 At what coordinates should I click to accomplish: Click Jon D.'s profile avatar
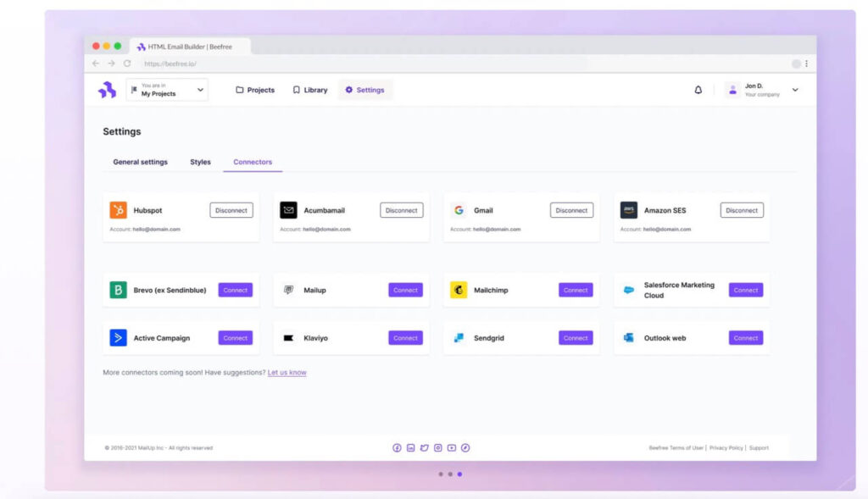click(731, 90)
